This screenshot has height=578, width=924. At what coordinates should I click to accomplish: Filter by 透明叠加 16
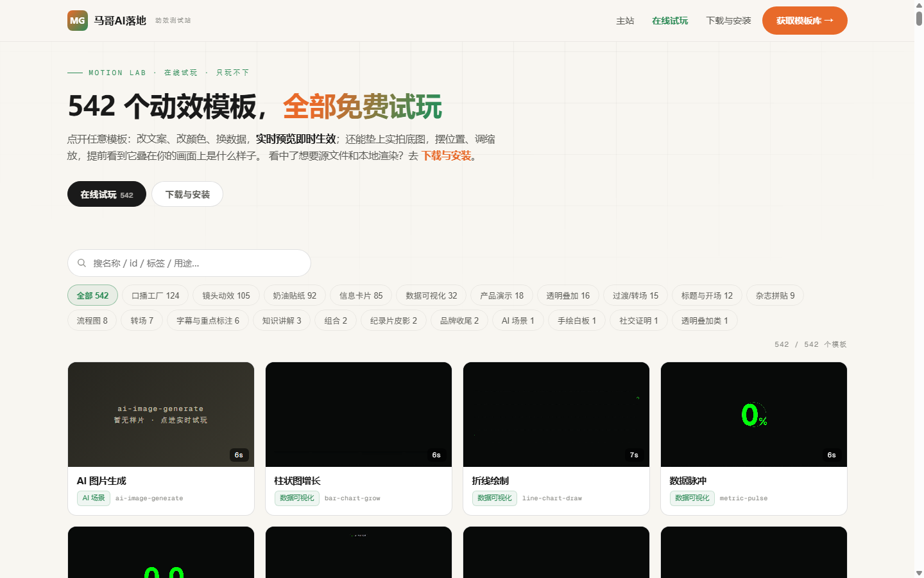tap(568, 295)
